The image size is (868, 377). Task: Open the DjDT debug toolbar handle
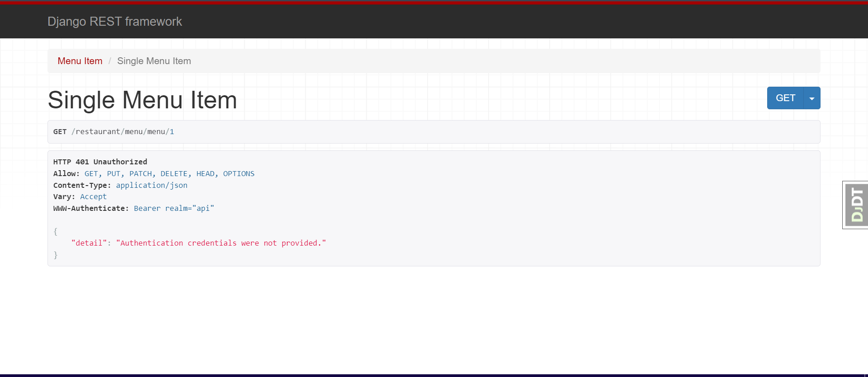point(855,205)
